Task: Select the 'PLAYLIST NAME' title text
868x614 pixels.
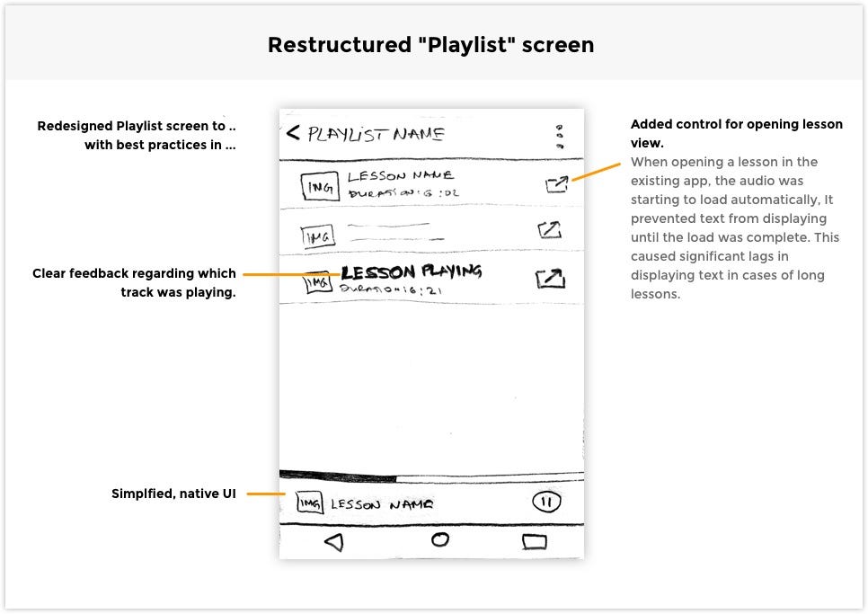Action: point(376,134)
